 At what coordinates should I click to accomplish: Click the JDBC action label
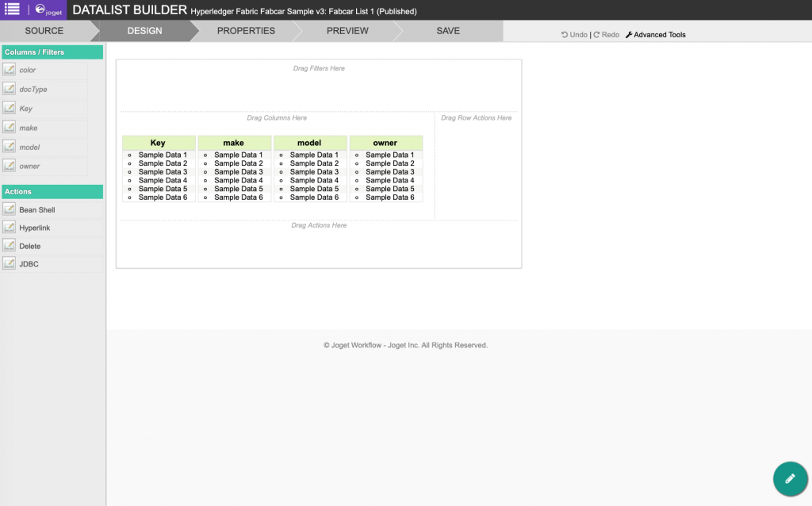click(x=29, y=264)
